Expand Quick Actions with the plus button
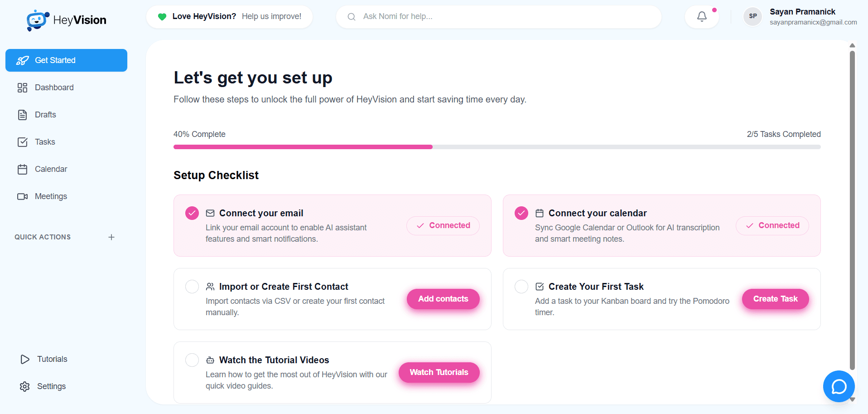The width and height of the screenshot is (868, 414). [x=111, y=237]
